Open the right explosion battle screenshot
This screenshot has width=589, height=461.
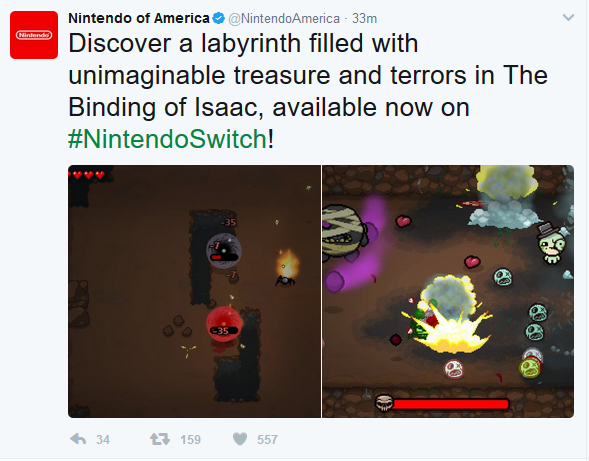pos(448,291)
